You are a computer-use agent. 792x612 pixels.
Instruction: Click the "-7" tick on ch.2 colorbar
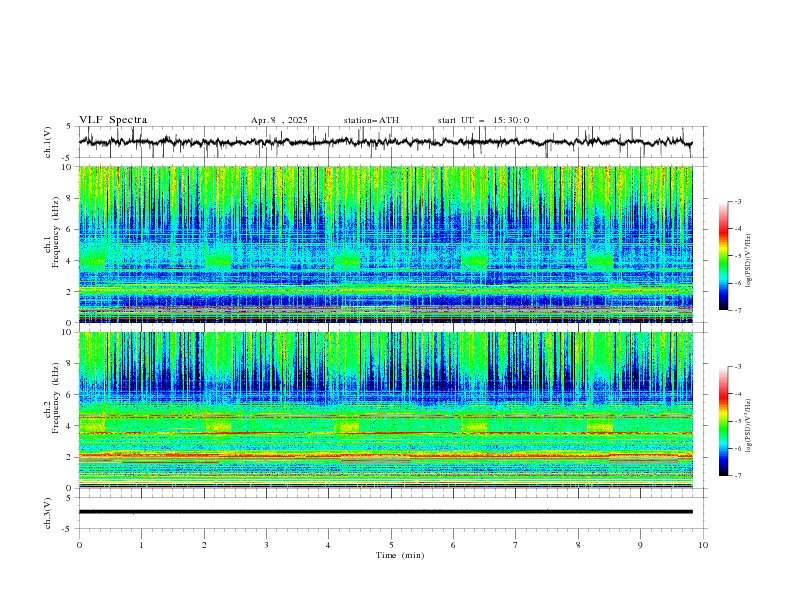pyautogui.click(x=737, y=476)
